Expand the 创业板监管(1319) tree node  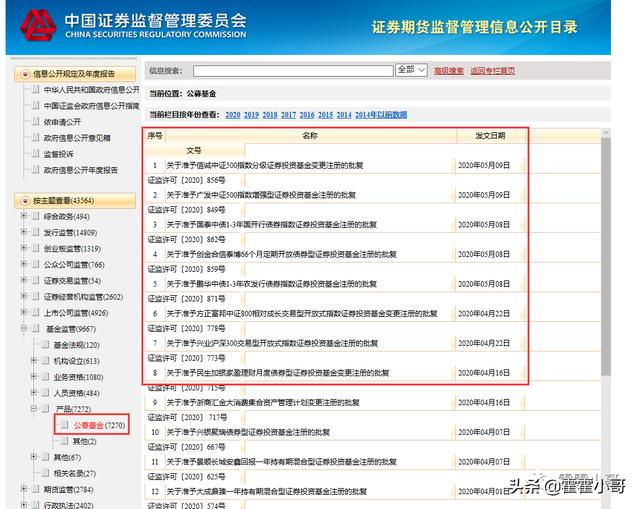click(x=24, y=248)
